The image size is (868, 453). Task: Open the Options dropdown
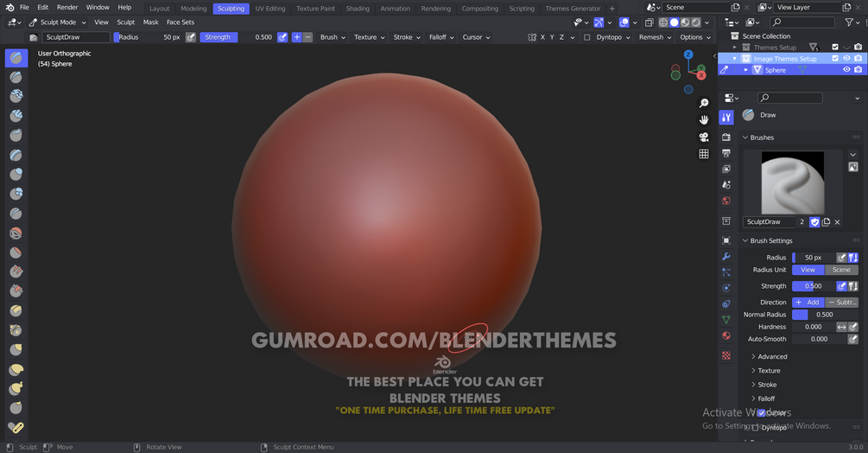point(695,37)
